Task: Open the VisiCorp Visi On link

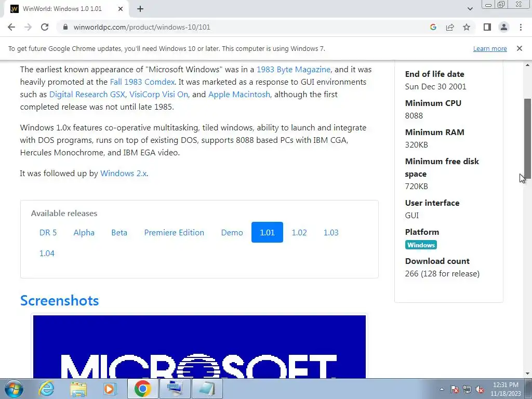Action: coord(158,95)
